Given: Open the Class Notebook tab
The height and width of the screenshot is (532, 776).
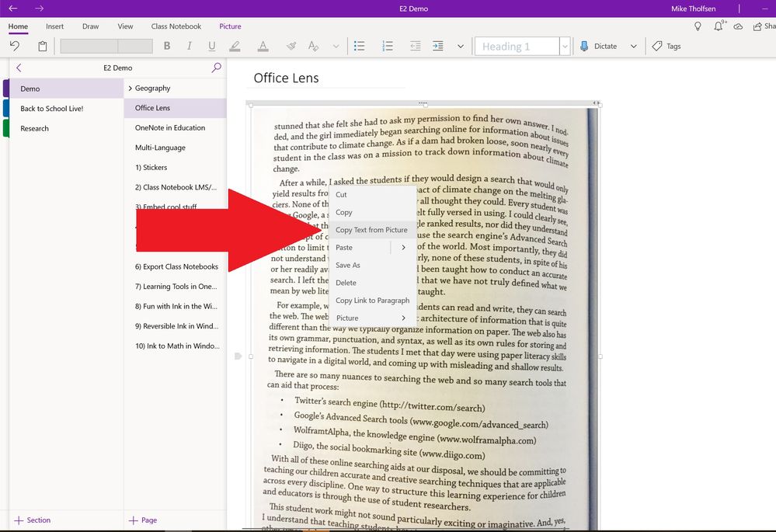Looking at the screenshot, I should pos(176,26).
